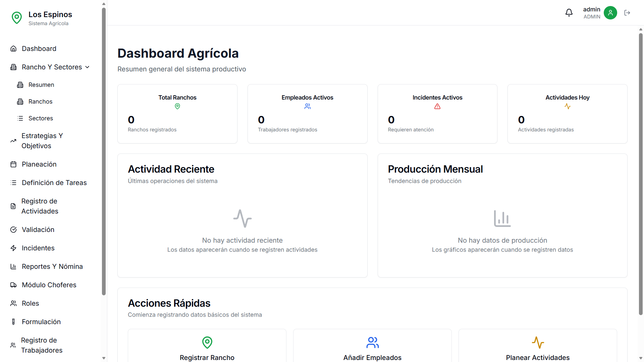Click the notification bell icon

569,13
